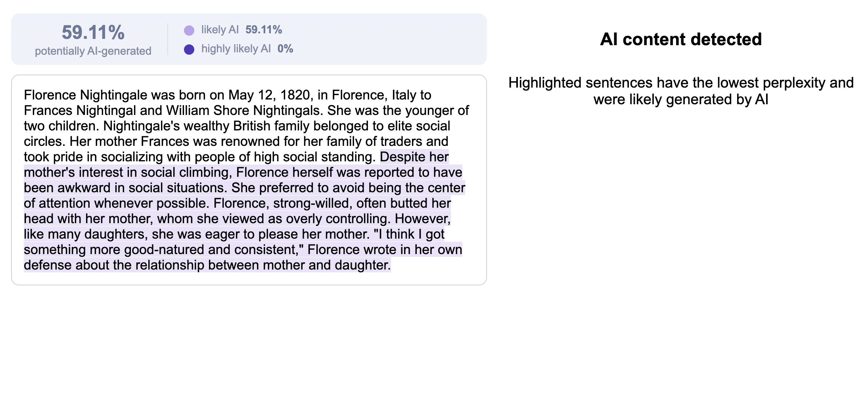Click the 59.11% value beside likely AI
Screen dimensions: 868x417
[264, 30]
